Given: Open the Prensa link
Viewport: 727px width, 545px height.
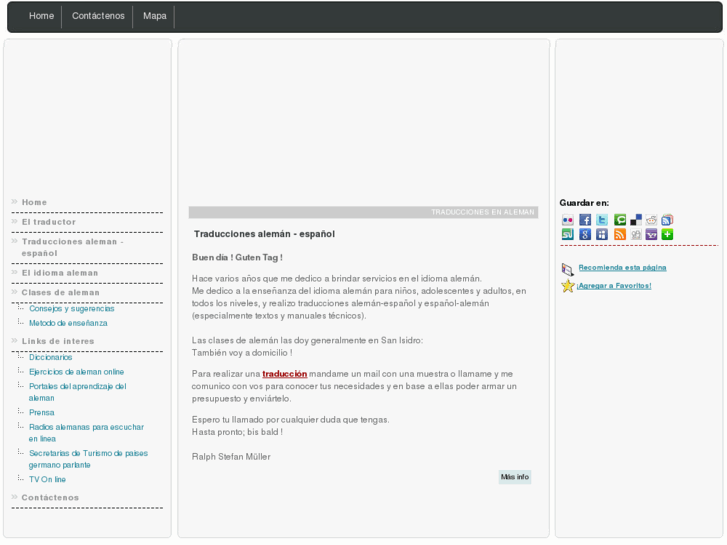Looking at the screenshot, I should (42, 412).
